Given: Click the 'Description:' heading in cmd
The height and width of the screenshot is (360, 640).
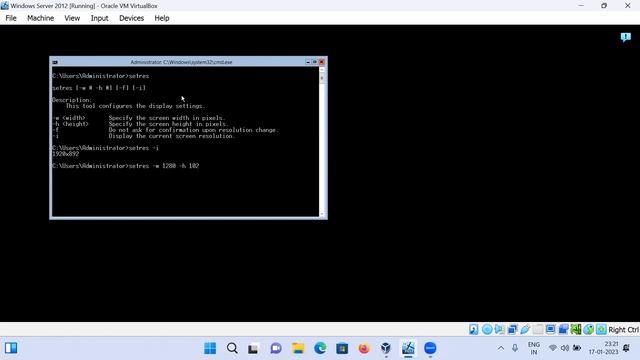Looking at the screenshot, I should pyautogui.click(x=72, y=100).
